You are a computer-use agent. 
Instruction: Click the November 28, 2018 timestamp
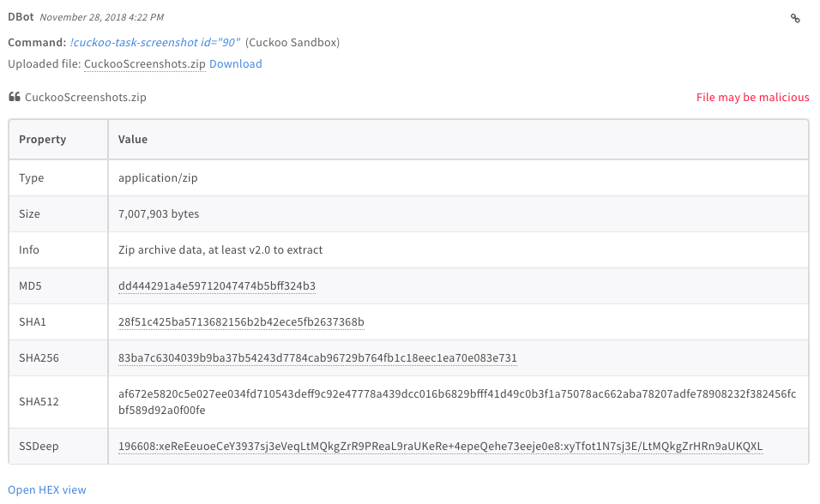[x=101, y=17]
